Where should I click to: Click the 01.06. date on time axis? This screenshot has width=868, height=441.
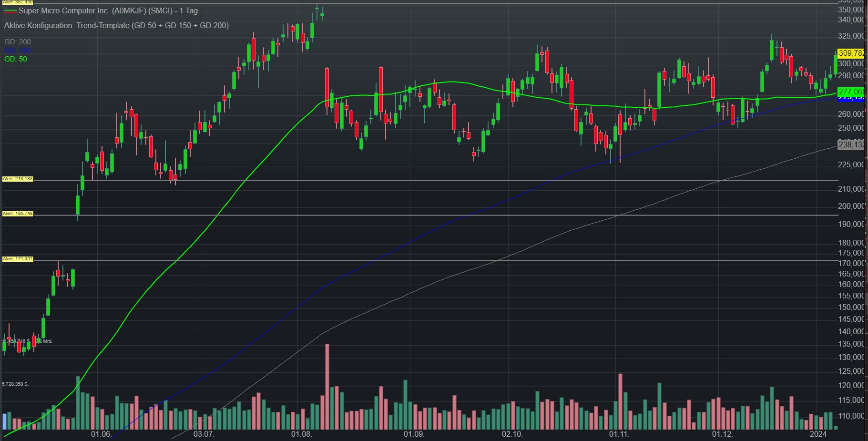tap(101, 434)
